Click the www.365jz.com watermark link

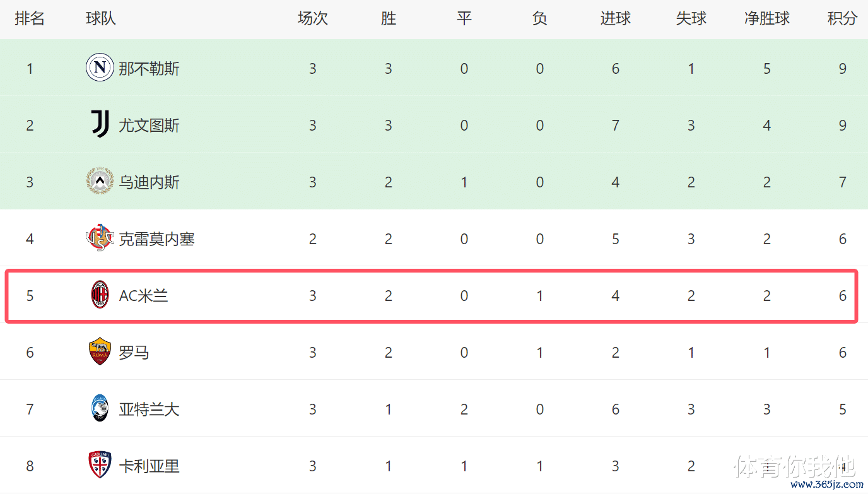point(826,485)
